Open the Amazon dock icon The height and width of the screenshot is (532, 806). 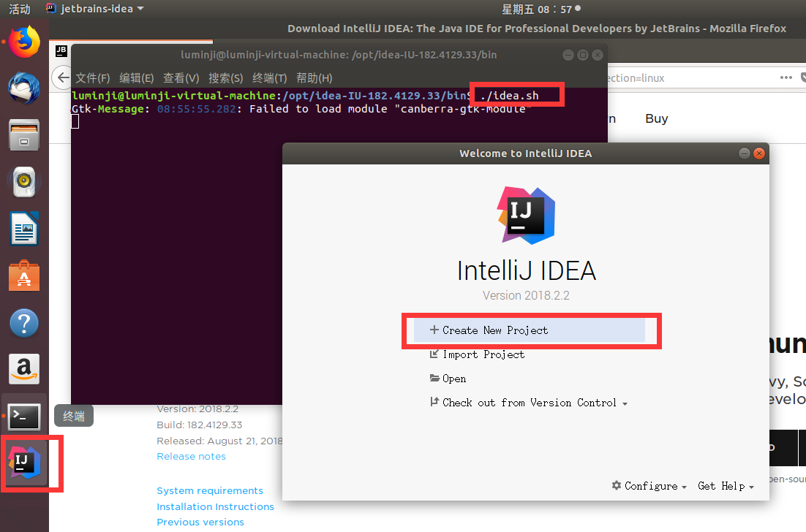(24, 369)
